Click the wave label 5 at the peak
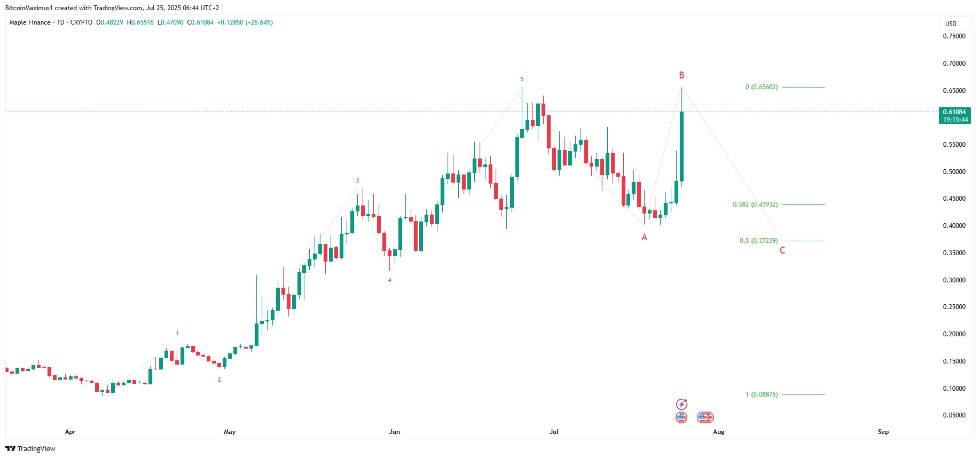The width and height of the screenshot is (980, 458). (521, 79)
